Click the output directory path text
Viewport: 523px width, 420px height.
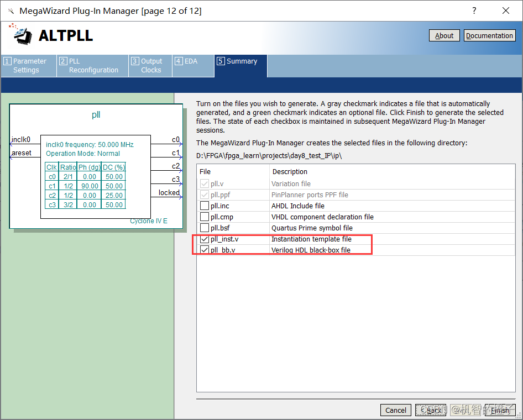point(269,156)
